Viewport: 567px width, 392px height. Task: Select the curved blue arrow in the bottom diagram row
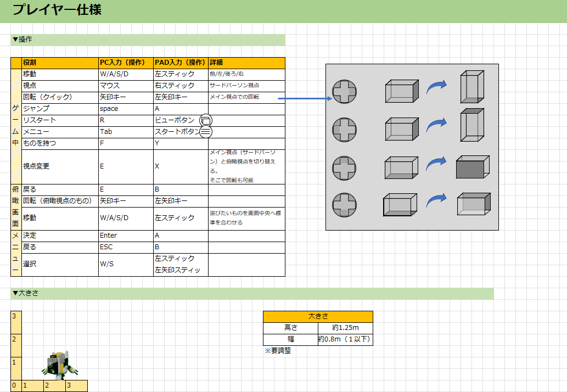coord(437,199)
